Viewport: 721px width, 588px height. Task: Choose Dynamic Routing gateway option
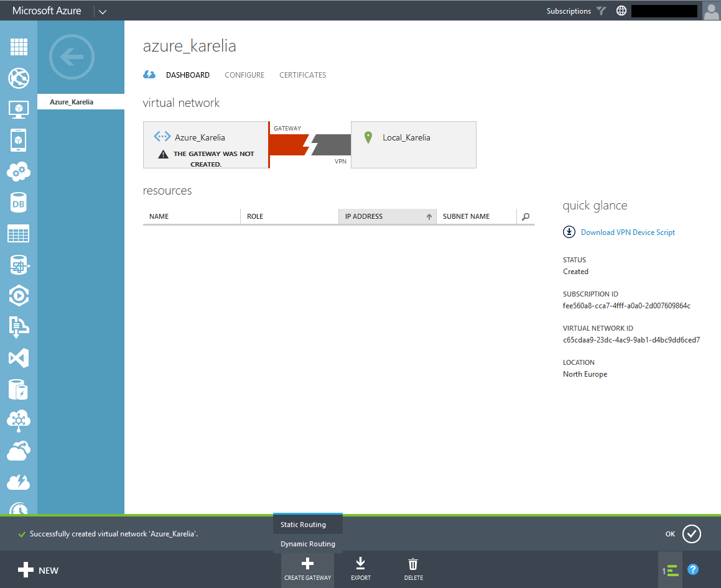coord(307,543)
